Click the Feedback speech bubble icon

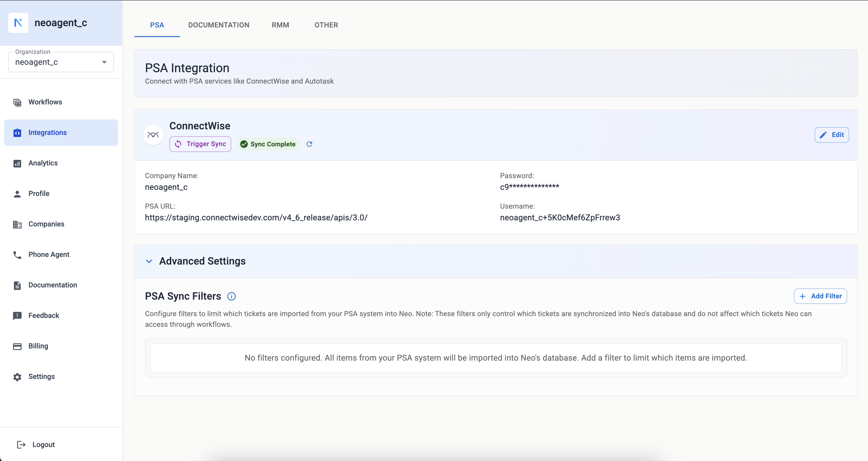17,316
